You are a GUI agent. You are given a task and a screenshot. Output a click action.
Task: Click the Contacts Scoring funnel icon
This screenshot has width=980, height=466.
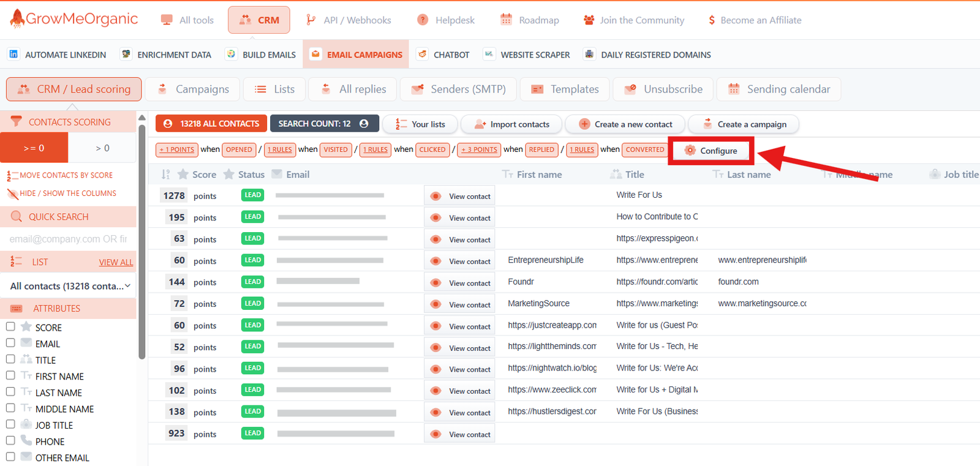[17, 121]
